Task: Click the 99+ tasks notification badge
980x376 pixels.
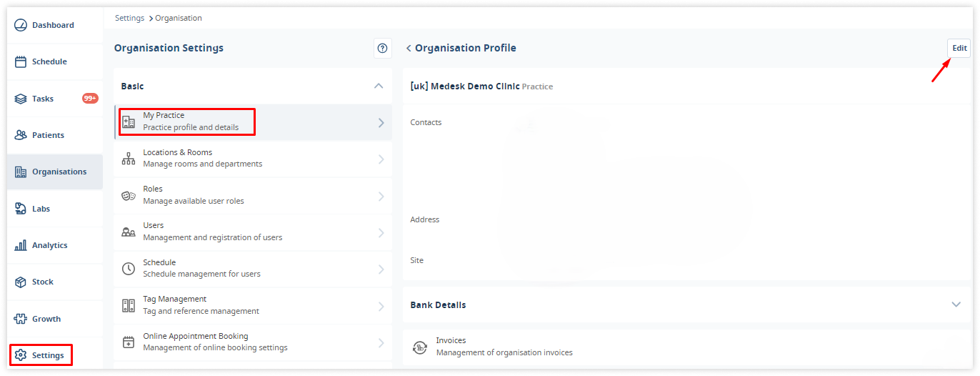Action: point(90,99)
